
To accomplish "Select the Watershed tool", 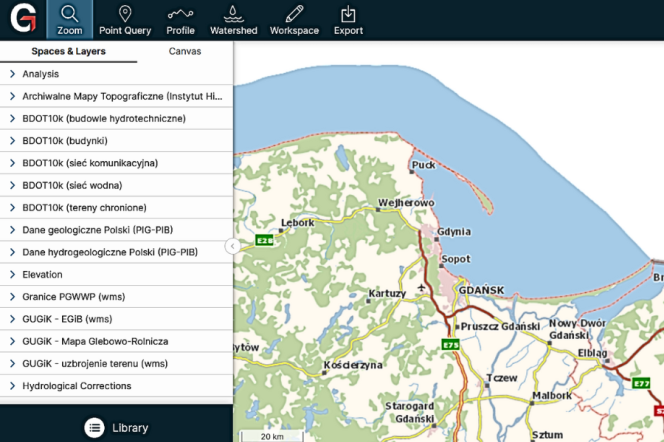I will 233,20.
